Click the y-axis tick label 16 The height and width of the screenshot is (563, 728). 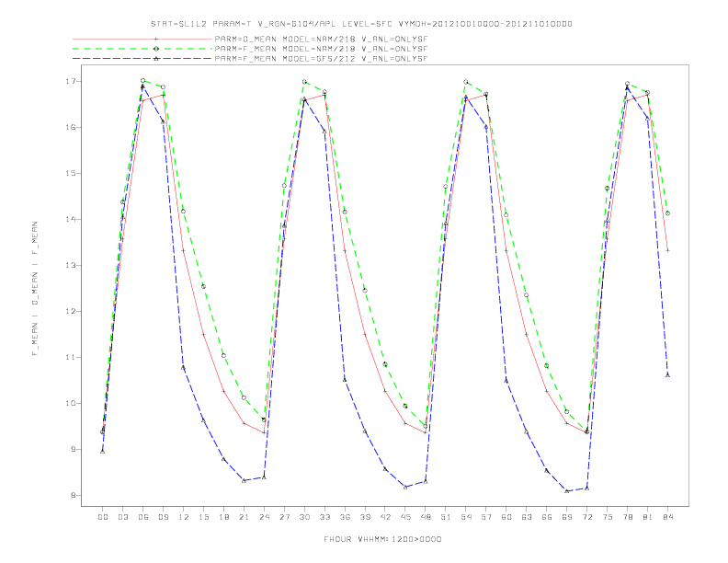[71, 127]
